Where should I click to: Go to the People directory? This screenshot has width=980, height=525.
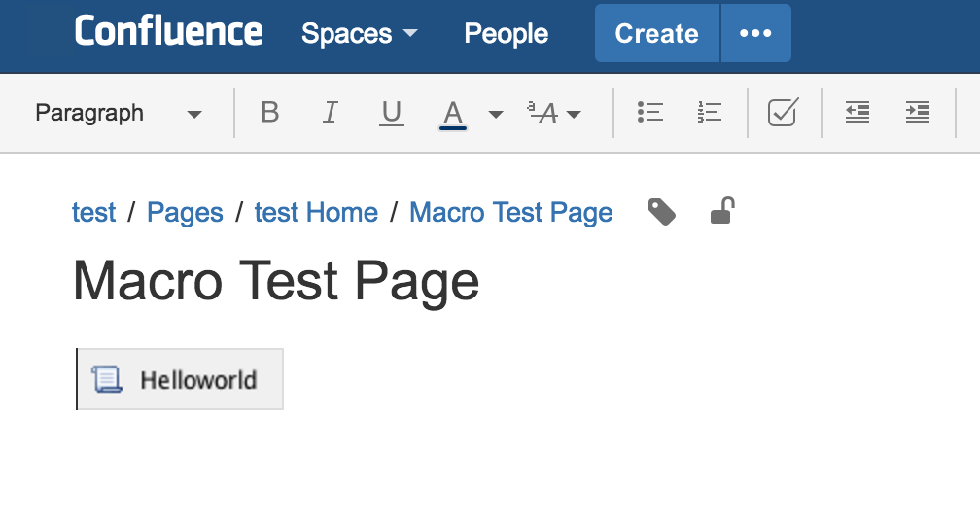click(506, 34)
